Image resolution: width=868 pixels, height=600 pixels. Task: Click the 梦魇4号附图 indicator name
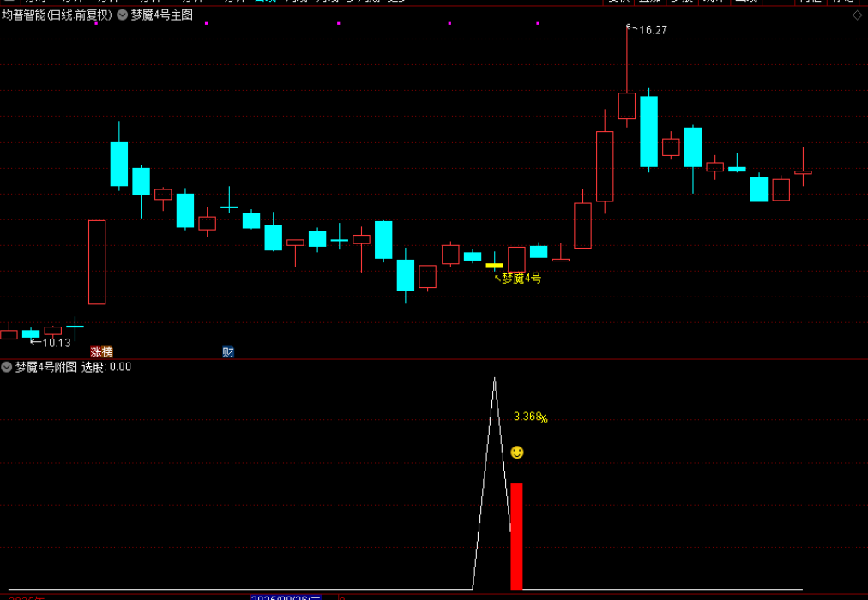(x=46, y=367)
